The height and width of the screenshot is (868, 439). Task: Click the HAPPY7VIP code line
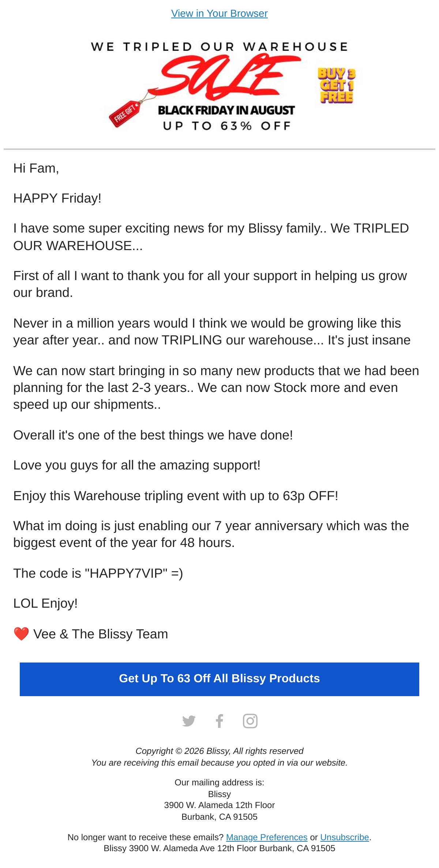(x=98, y=573)
